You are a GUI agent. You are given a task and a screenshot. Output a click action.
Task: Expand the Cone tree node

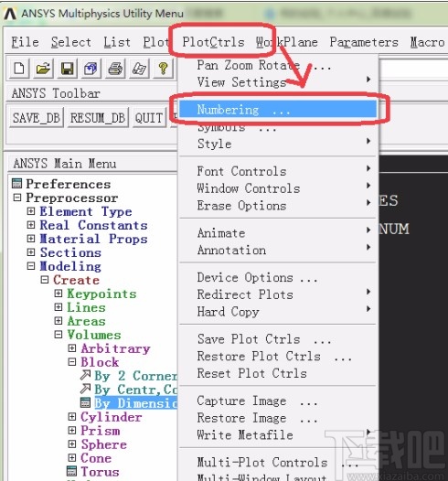tap(71, 457)
